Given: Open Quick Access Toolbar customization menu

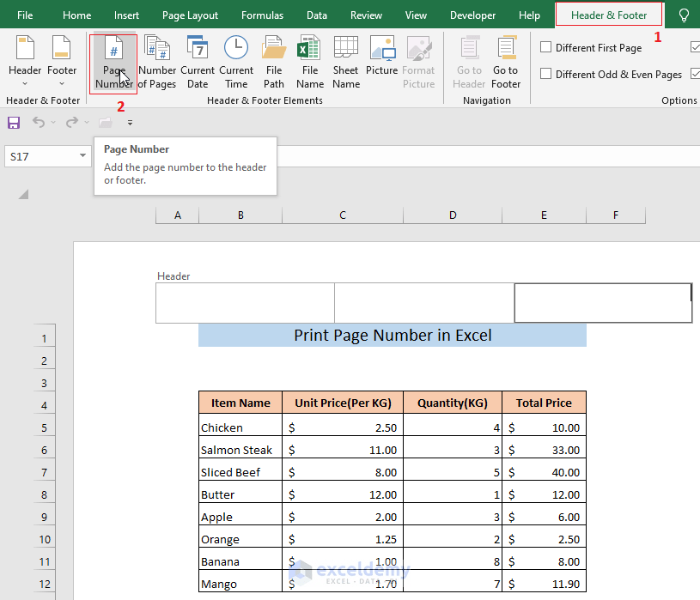Looking at the screenshot, I should point(130,123).
